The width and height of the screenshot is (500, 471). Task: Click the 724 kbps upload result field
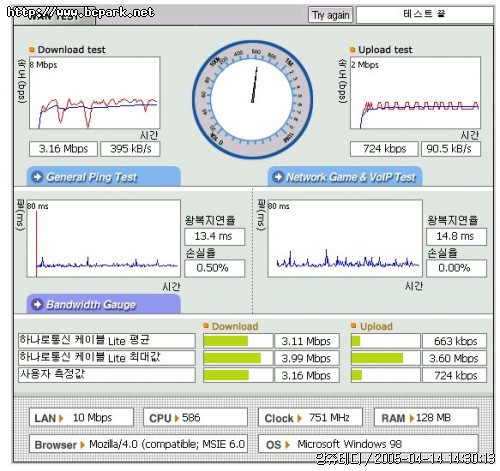(384, 149)
